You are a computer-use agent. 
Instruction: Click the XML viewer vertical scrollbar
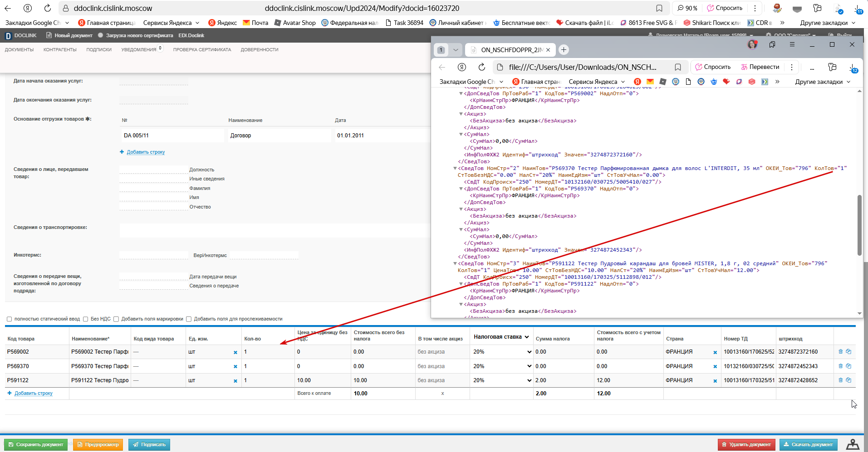click(x=859, y=225)
